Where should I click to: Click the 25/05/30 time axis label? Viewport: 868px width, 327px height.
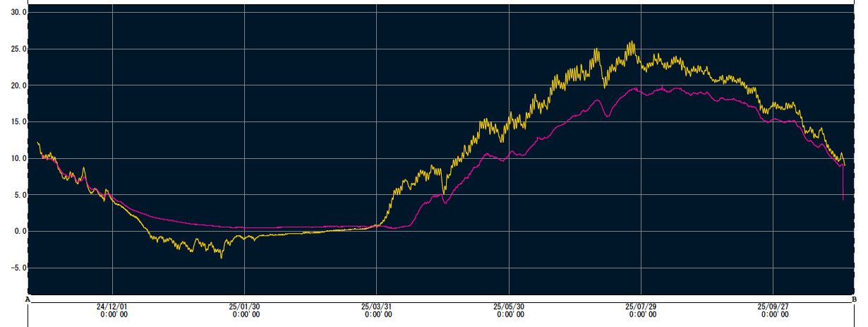(508, 307)
